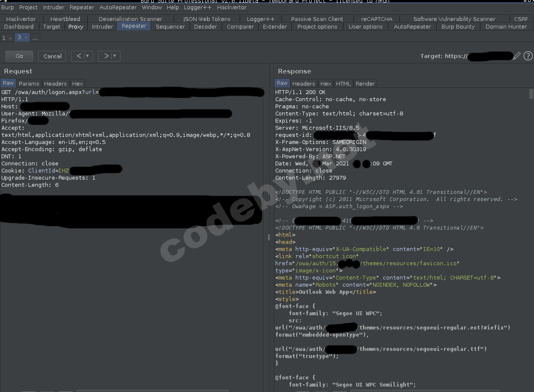Edit the Repeater target using the pencil icon

pos(516,56)
